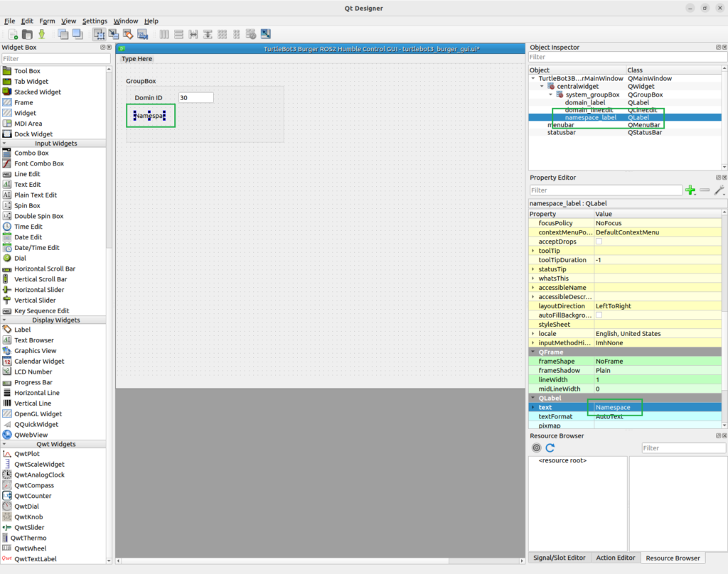Click the New Form toolbar icon
Viewport: 728px width, 574px height.
click(13, 34)
